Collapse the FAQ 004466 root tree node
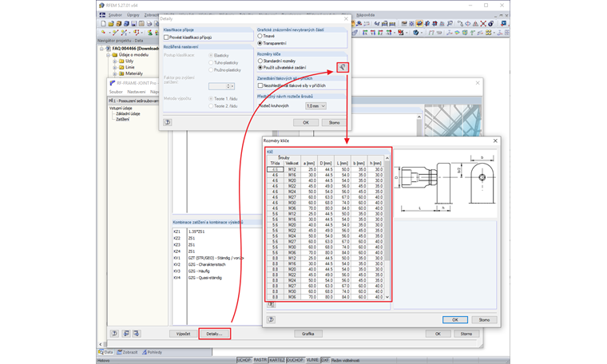 point(102,49)
